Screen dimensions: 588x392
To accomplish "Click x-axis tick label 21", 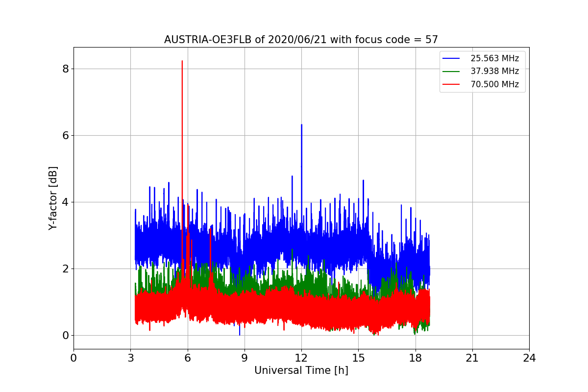I will coord(472,358).
